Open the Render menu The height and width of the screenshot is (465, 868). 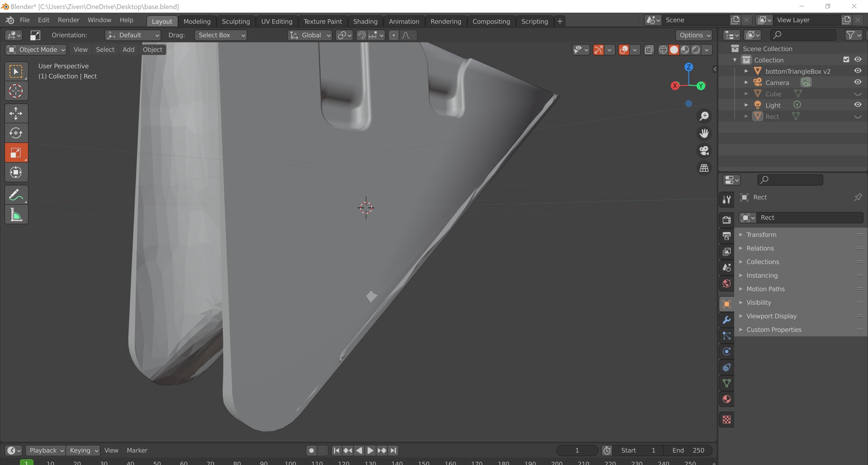click(68, 20)
